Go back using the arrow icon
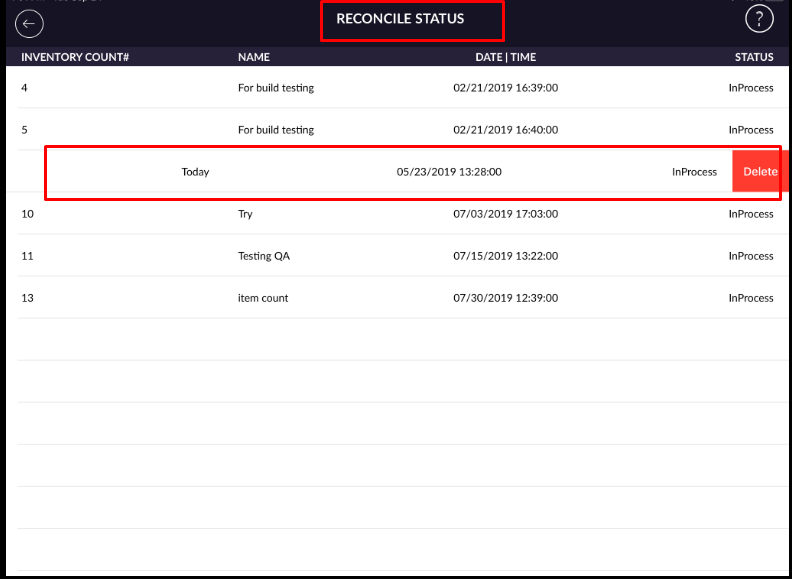Screen dimensions: 792x579 coord(30,23)
